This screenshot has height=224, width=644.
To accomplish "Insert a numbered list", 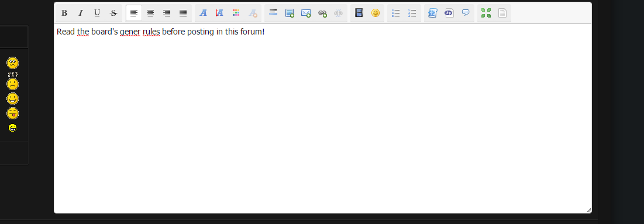I will 412,13.
